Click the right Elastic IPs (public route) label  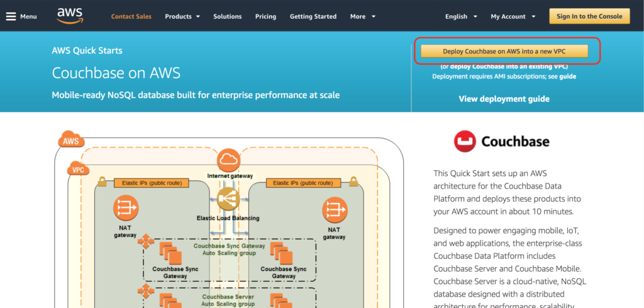303,183
